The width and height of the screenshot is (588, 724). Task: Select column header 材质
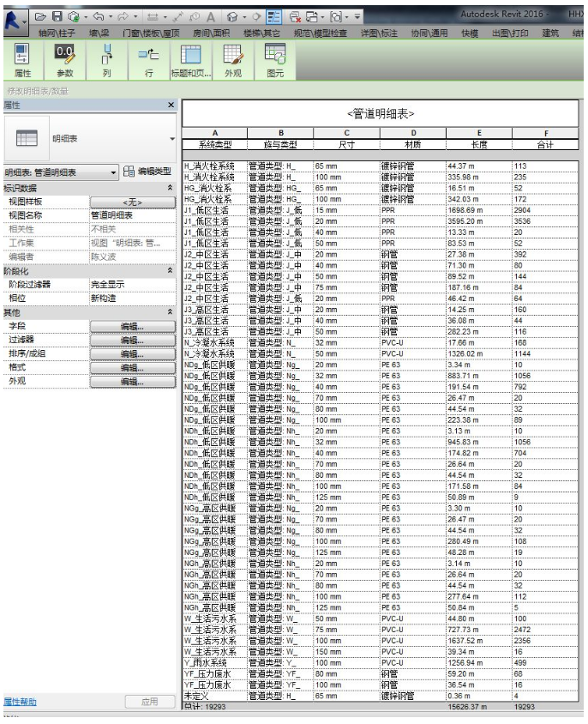(412, 144)
